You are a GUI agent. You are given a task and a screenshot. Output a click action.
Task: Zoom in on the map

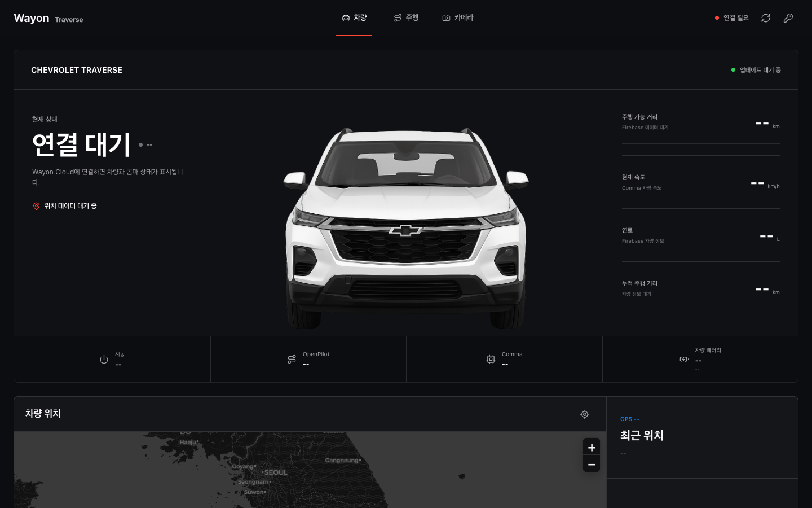tap(592, 448)
